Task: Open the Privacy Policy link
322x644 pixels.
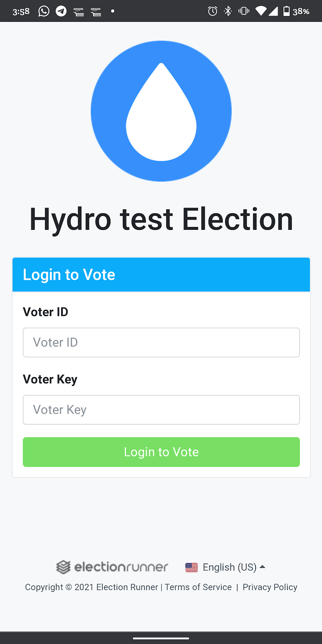Action: coord(270,587)
